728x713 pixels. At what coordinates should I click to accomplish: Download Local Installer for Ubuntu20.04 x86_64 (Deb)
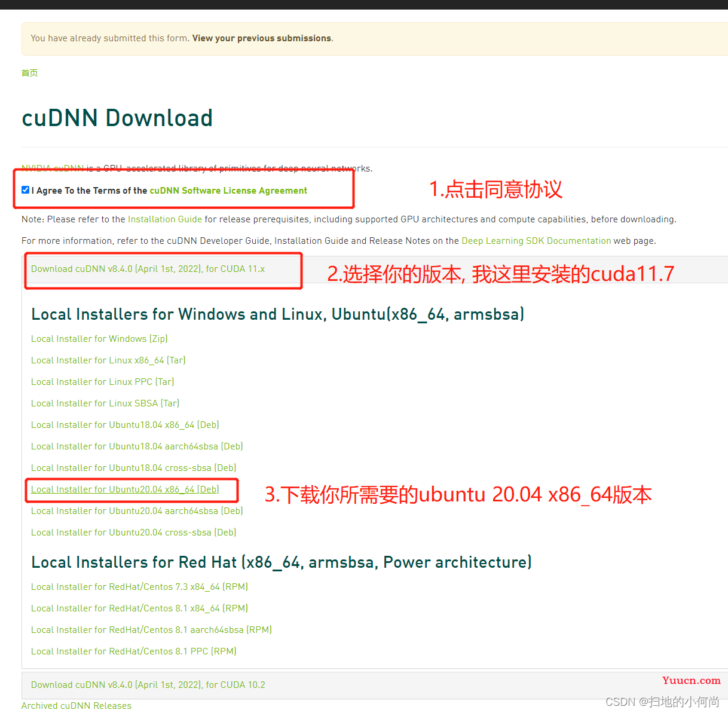point(125,489)
